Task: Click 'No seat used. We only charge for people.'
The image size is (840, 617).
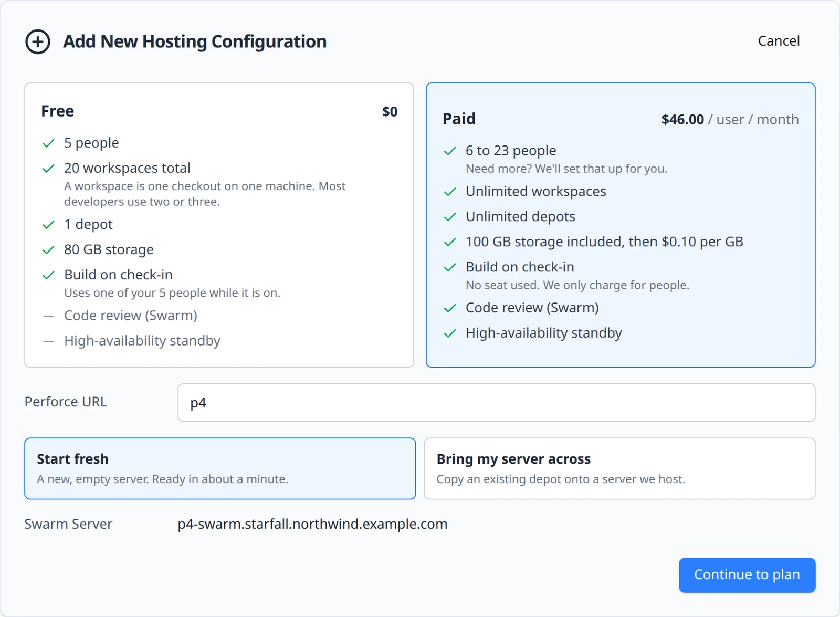Action: click(x=577, y=285)
